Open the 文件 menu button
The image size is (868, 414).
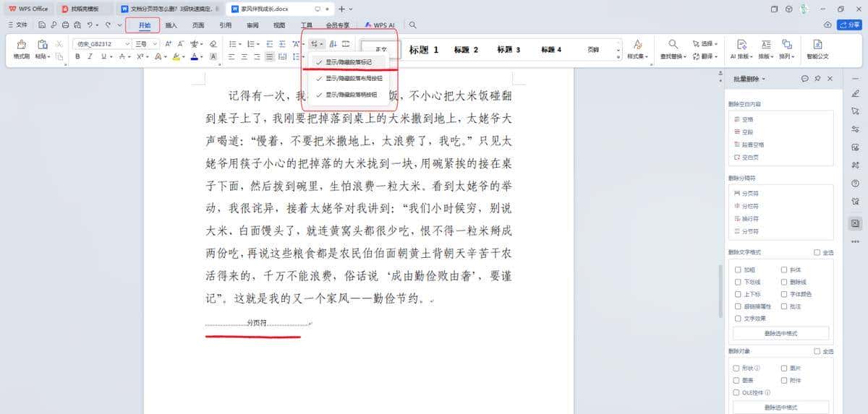(x=17, y=25)
